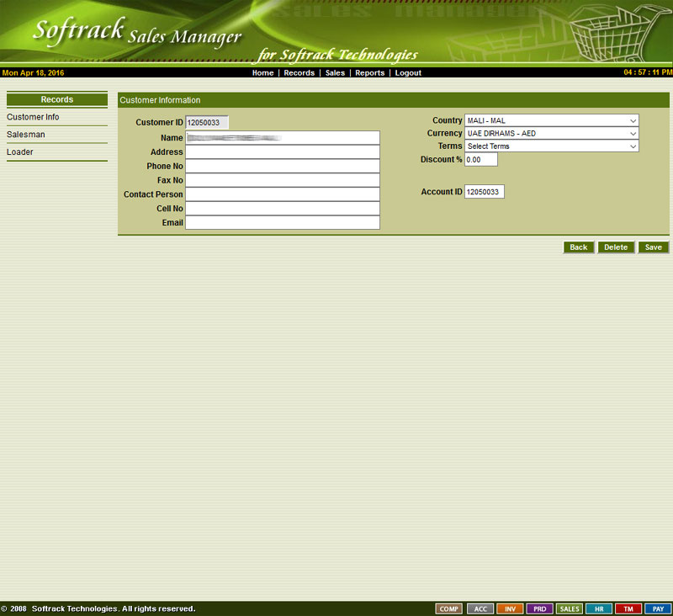Click the red TM module badge
The image size is (673, 616).
coord(628,608)
